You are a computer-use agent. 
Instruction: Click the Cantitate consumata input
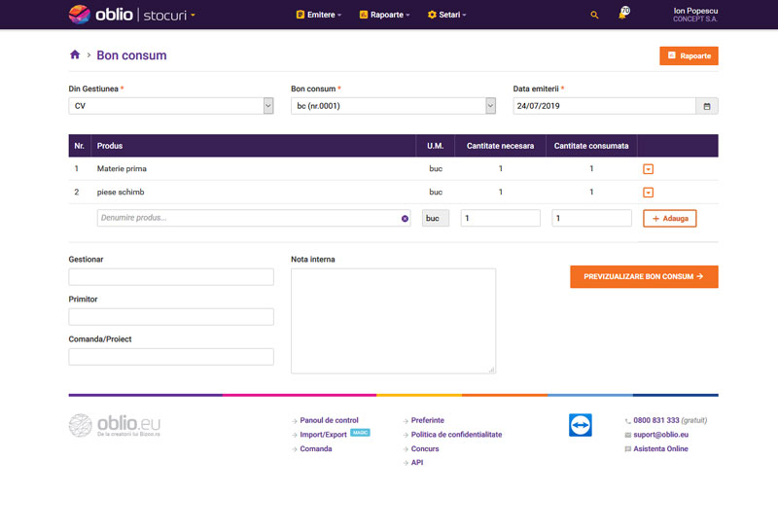(591, 218)
